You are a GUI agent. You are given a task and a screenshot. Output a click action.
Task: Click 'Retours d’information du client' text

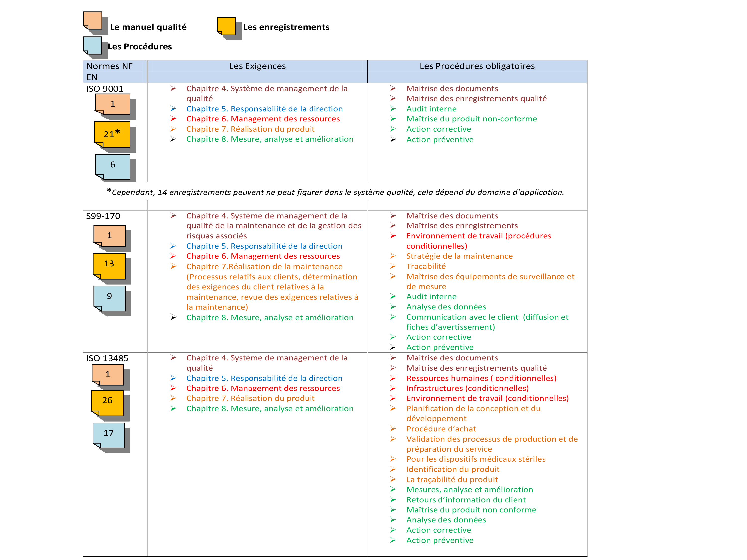coord(466,500)
